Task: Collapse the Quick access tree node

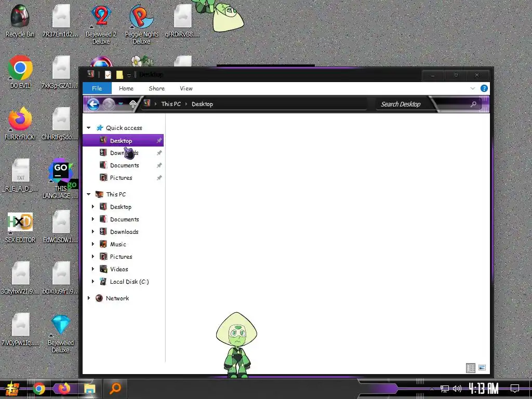Action: pyautogui.click(x=88, y=128)
